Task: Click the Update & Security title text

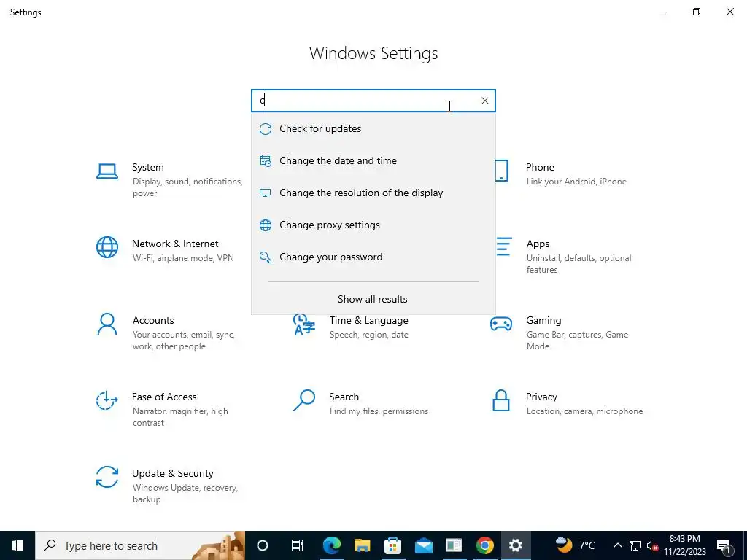Action: pos(172,473)
